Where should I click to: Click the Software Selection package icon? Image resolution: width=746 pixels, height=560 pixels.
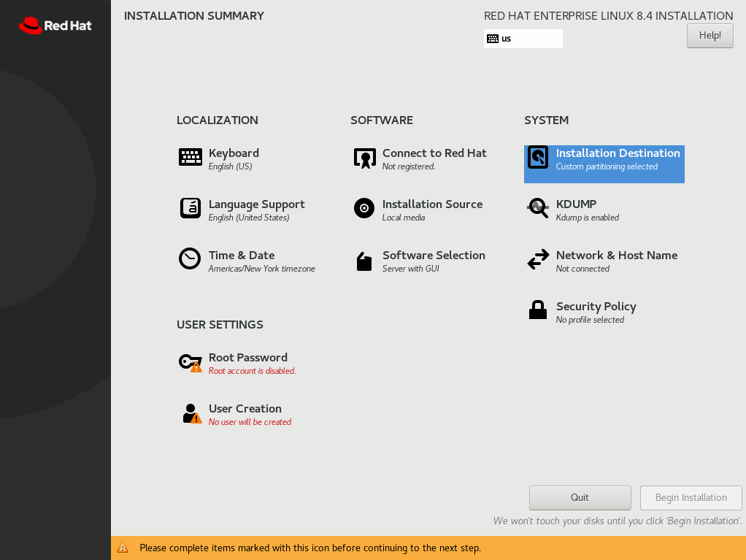pyautogui.click(x=364, y=261)
